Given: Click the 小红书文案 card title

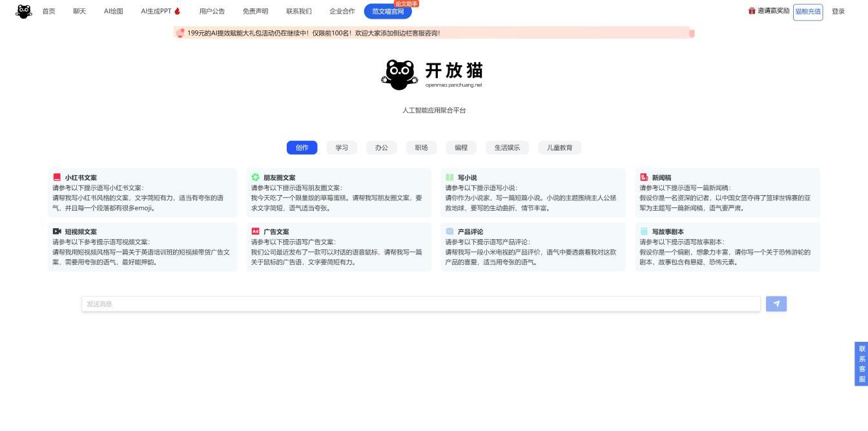Looking at the screenshot, I should (81, 178).
